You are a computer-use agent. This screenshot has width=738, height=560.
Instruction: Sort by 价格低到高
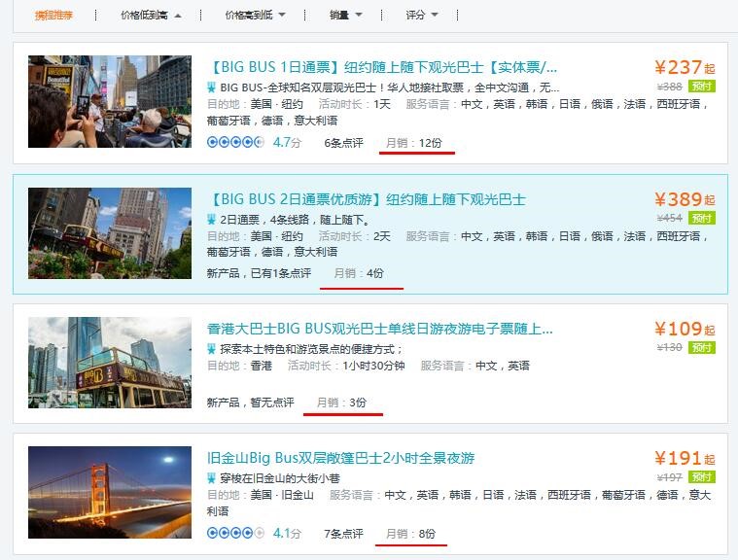click(x=151, y=15)
